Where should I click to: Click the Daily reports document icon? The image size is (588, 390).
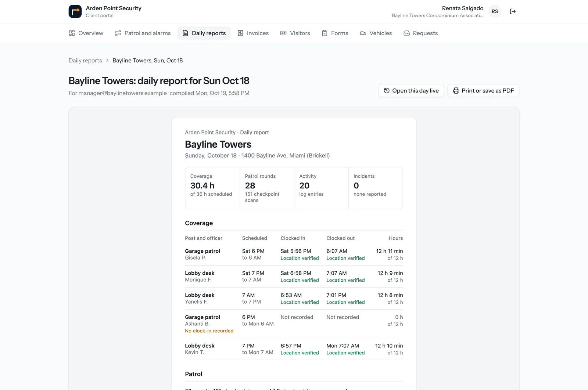pos(186,33)
